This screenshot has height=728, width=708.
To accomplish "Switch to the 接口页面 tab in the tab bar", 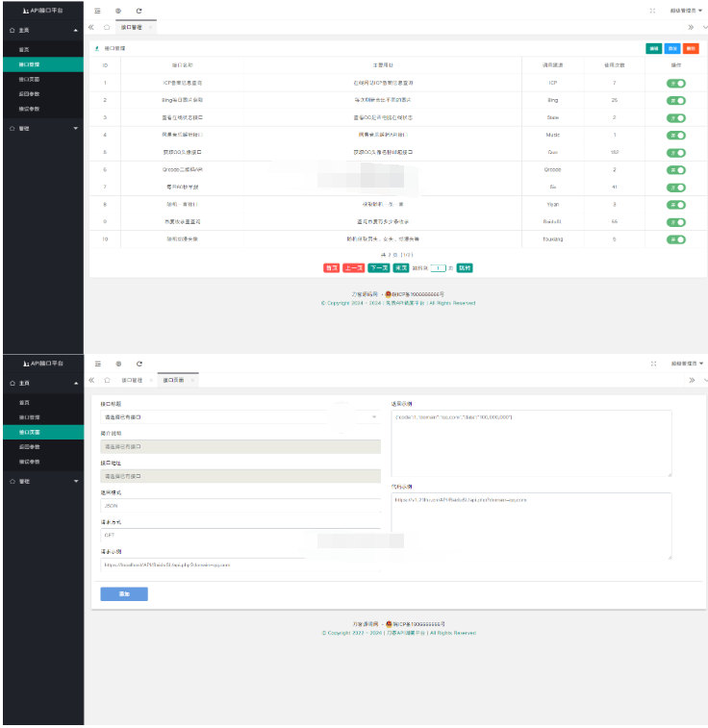I will pos(173,380).
